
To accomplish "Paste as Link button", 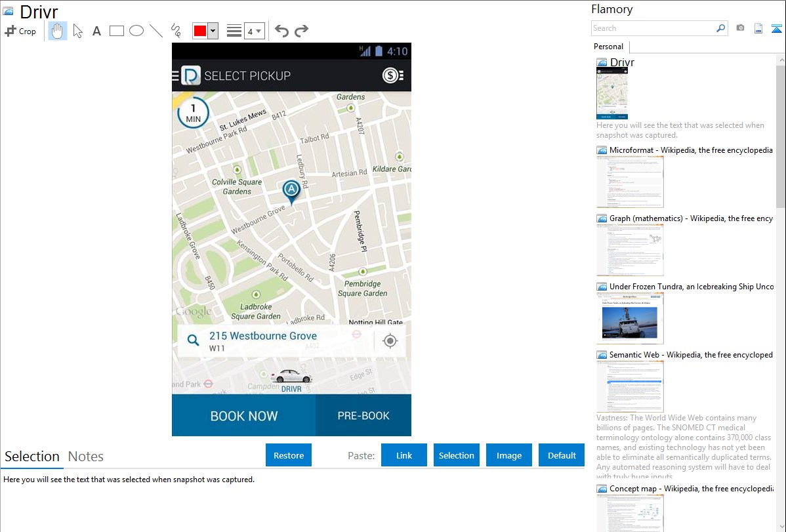I will coord(404,455).
